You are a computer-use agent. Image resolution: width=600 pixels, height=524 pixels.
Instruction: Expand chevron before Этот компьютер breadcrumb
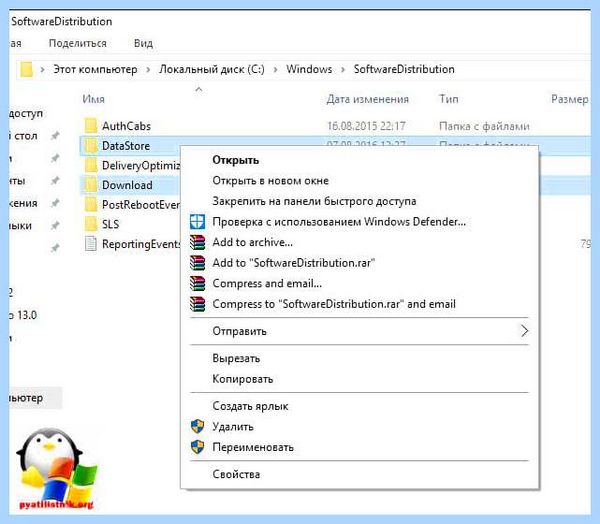coord(42,70)
